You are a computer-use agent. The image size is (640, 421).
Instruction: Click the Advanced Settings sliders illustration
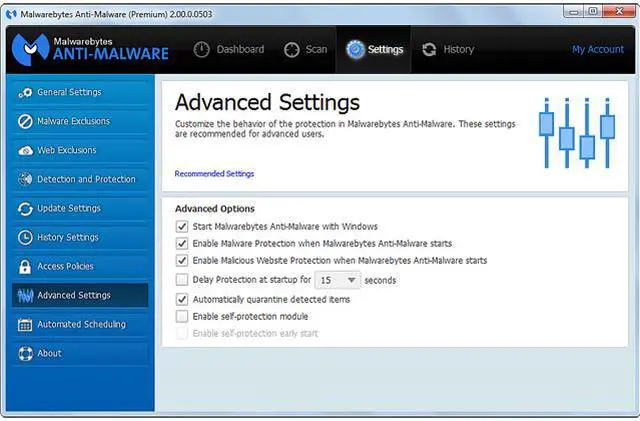577,132
